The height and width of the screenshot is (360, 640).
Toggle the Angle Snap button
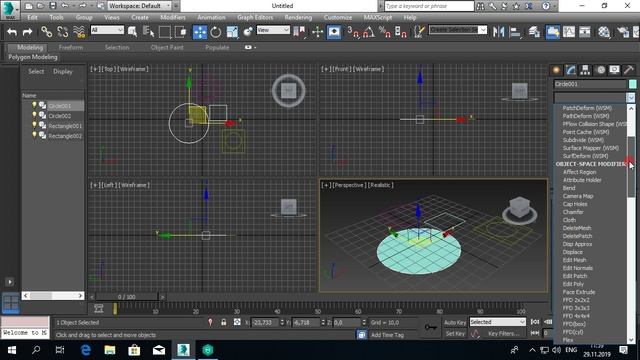(369, 32)
